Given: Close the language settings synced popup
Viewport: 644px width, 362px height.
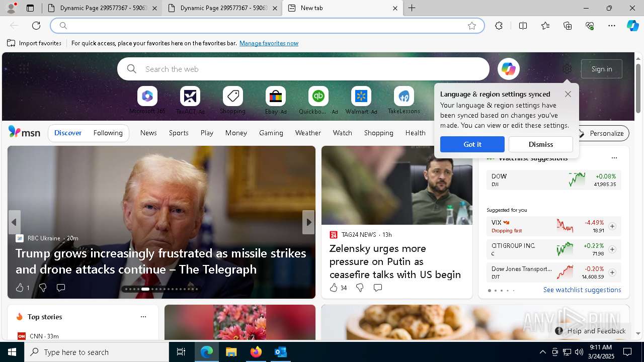Looking at the screenshot, I should pyautogui.click(x=568, y=94).
